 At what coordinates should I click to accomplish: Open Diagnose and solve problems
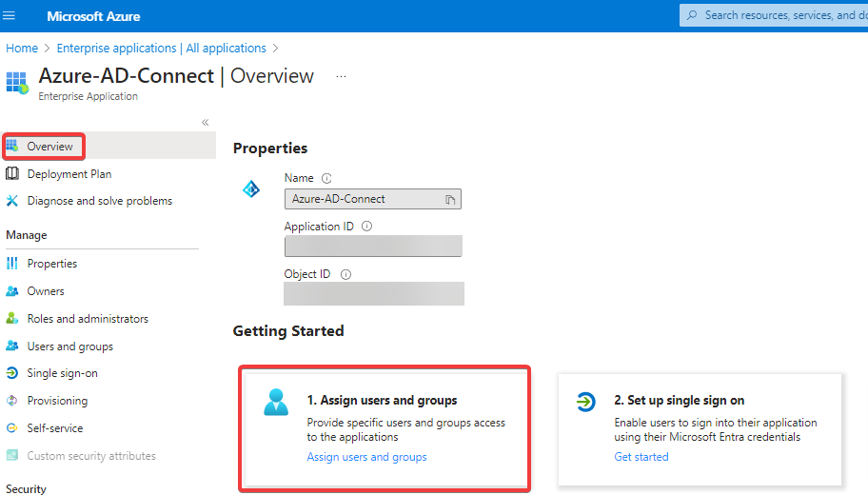pos(99,201)
